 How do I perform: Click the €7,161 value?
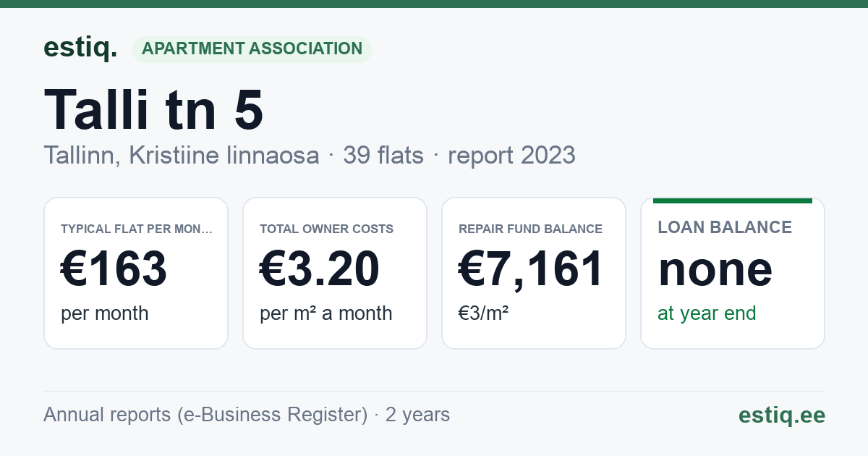tap(531, 269)
